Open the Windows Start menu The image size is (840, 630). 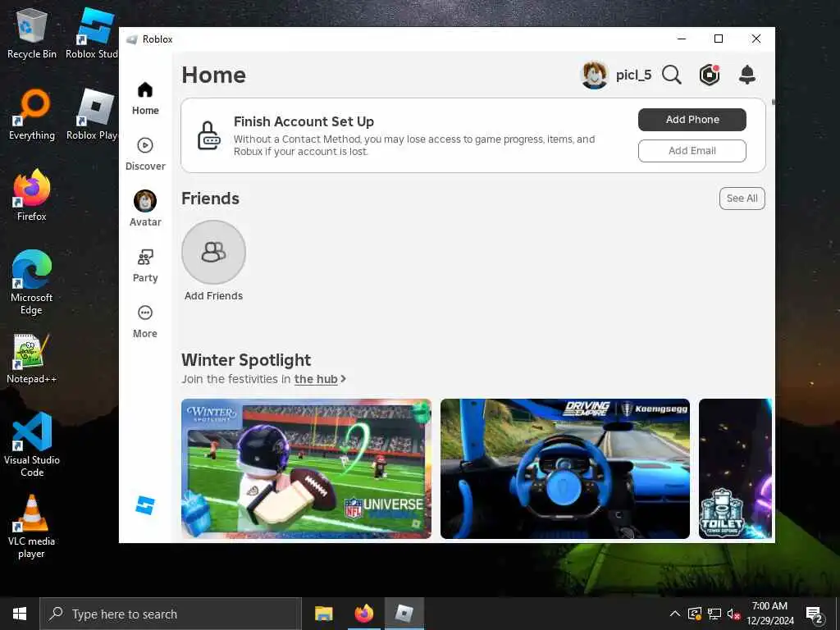click(20, 614)
